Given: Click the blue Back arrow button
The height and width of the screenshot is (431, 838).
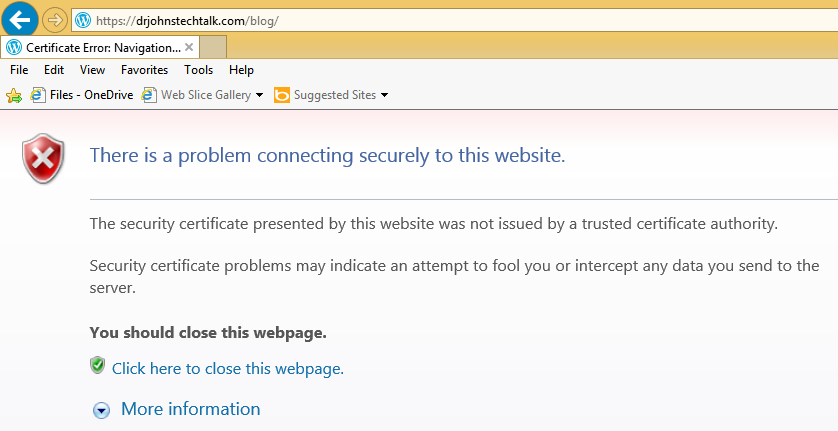Looking at the screenshot, I should coord(19,20).
